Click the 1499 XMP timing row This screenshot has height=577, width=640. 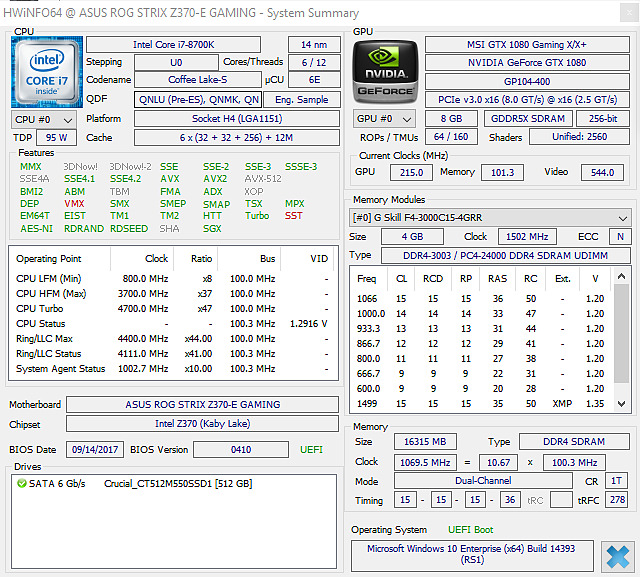point(480,404)
